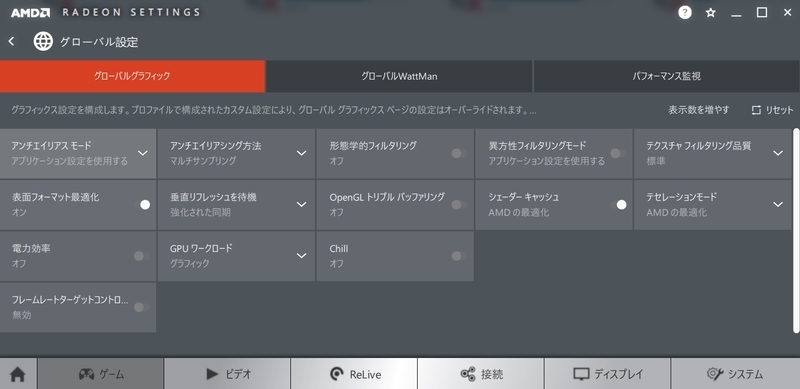The width and height of the screenshot is (800, 389).
Task: Click 強化された同期 value text
Action: (x=200, y=212)
